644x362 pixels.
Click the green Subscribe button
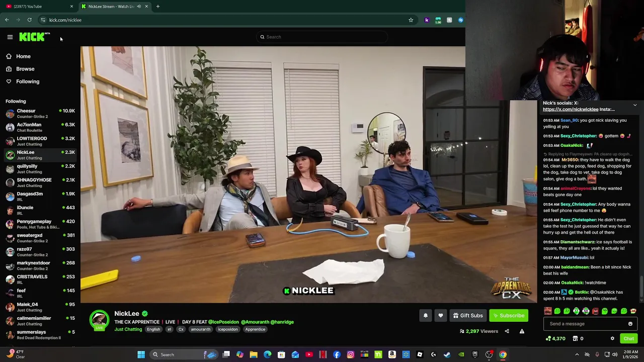509,315
